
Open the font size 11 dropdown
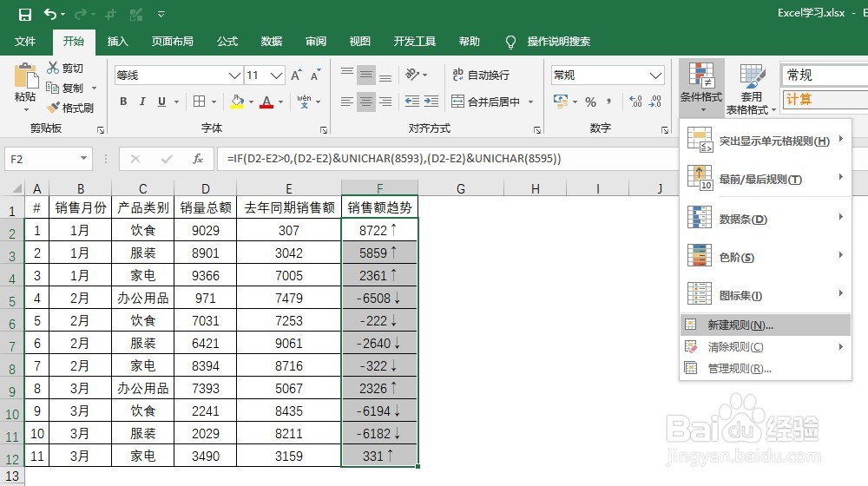pos(278,76)
